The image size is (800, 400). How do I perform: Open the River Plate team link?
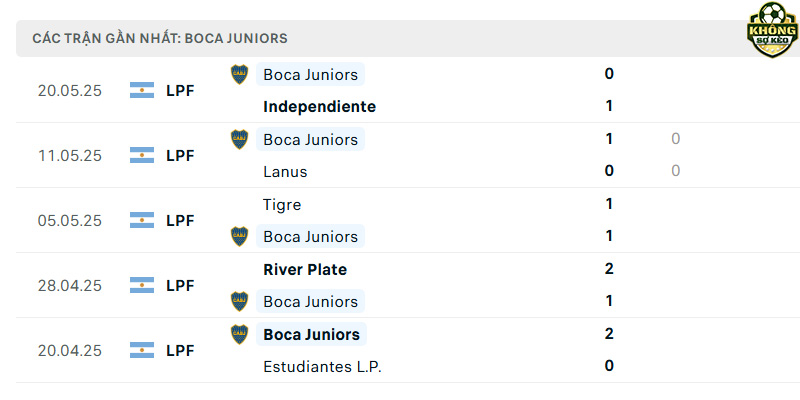coord(305,269)
